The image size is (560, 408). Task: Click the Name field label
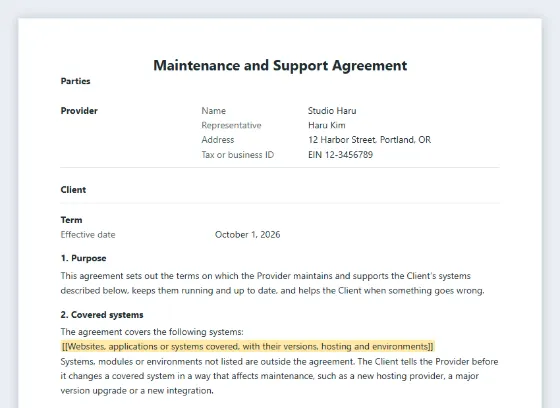(x=214, y=111)
